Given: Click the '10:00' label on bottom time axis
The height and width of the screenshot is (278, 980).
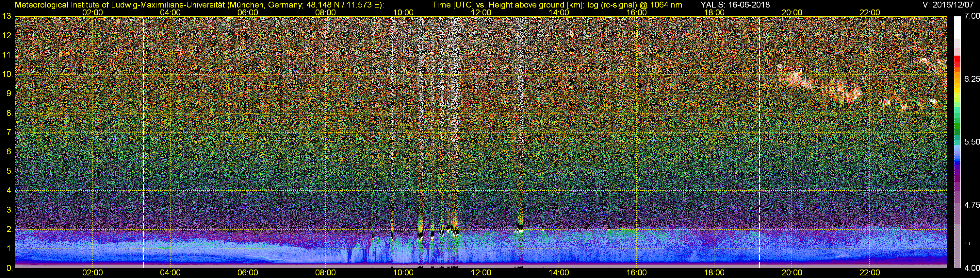Looking at the screenshot, I should (x=403, y=273).
